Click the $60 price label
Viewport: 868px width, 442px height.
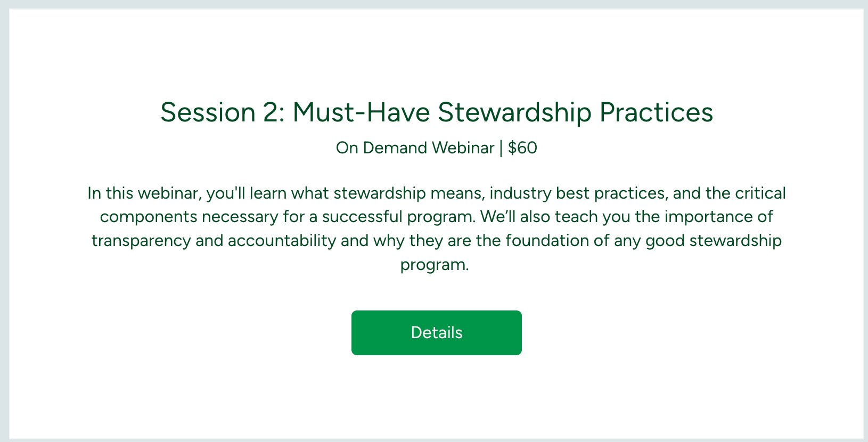(522, 148)
